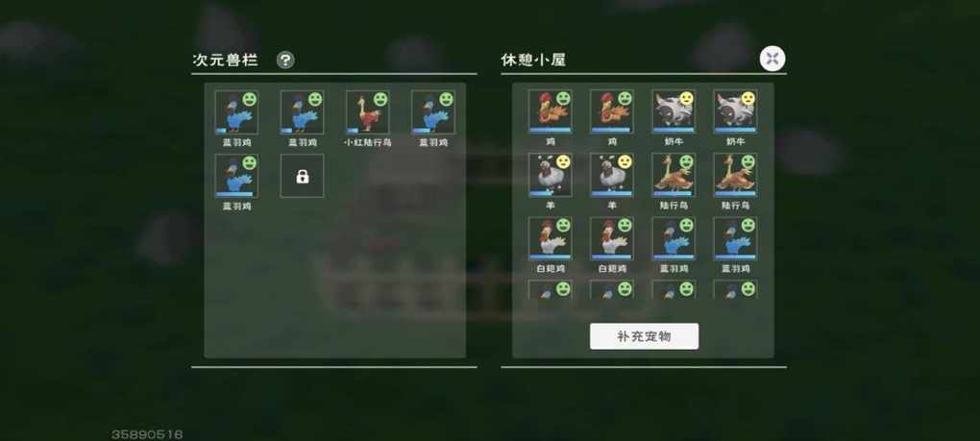980x441 pixels.
Task: Select the first 鸡 in 休憩小屋
Action: [550, 111]
